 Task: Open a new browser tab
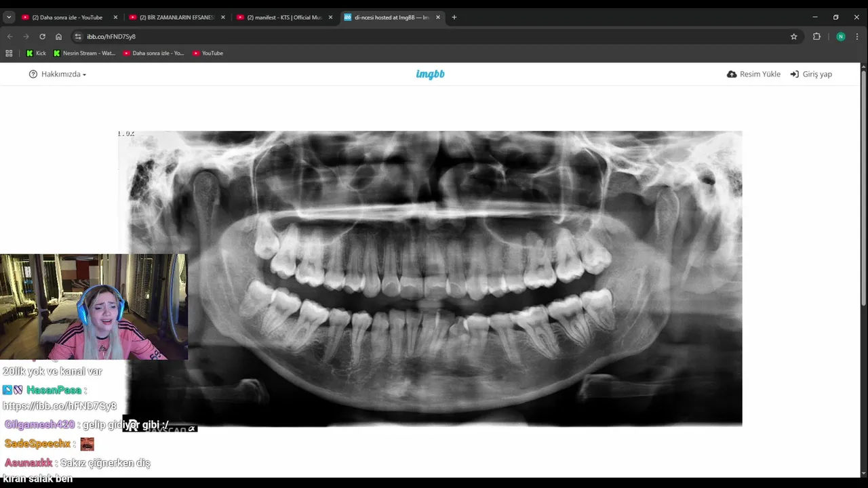[454, 17]
